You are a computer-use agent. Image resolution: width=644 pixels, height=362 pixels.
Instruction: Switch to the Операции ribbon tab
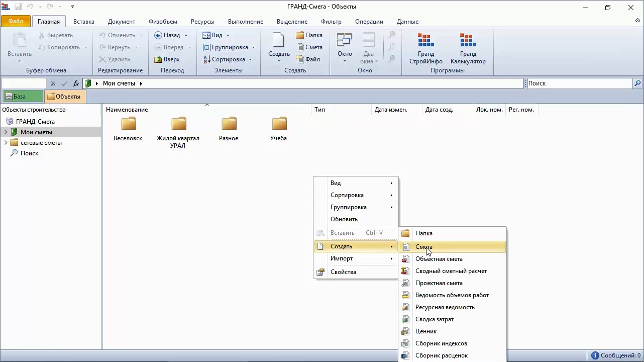pyautogui.click(x=369, y=22)
